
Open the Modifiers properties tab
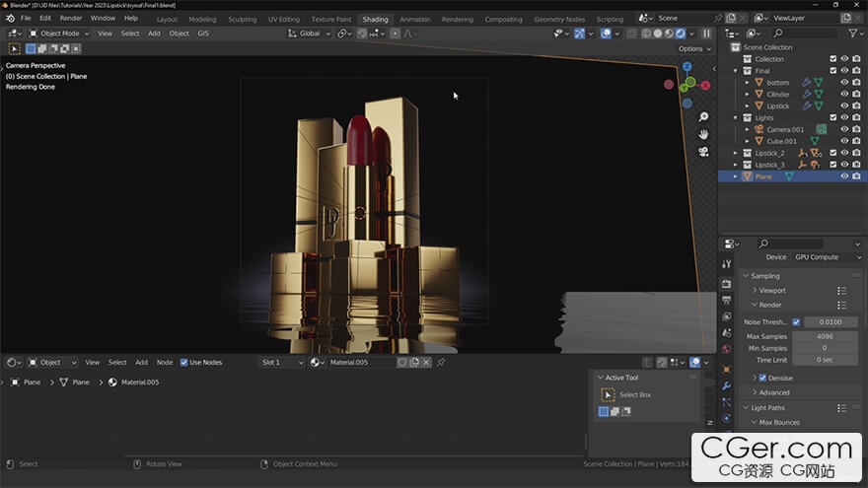(727, 385)
